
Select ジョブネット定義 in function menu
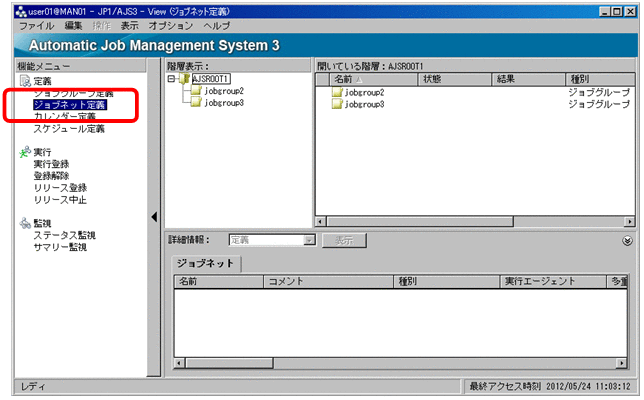point(70,105)
